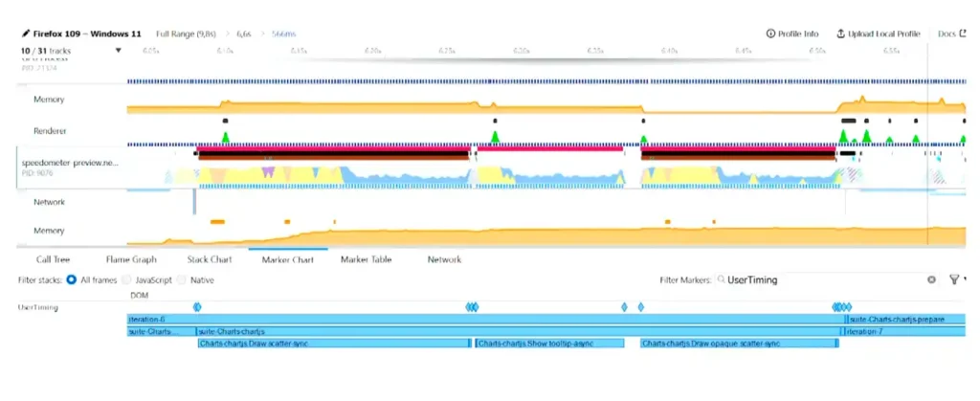Viewport: 980px width, 401px height.
Task: Click the iteration-6 marker bar
Action: coord(486,320)
